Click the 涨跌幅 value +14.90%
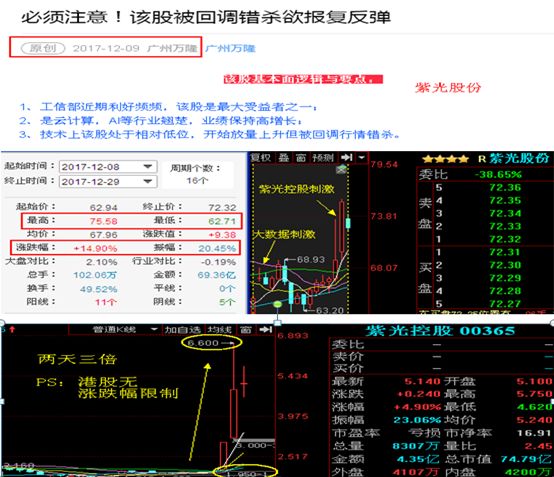This screenshot has width=554, height=477. pos(95,248)
